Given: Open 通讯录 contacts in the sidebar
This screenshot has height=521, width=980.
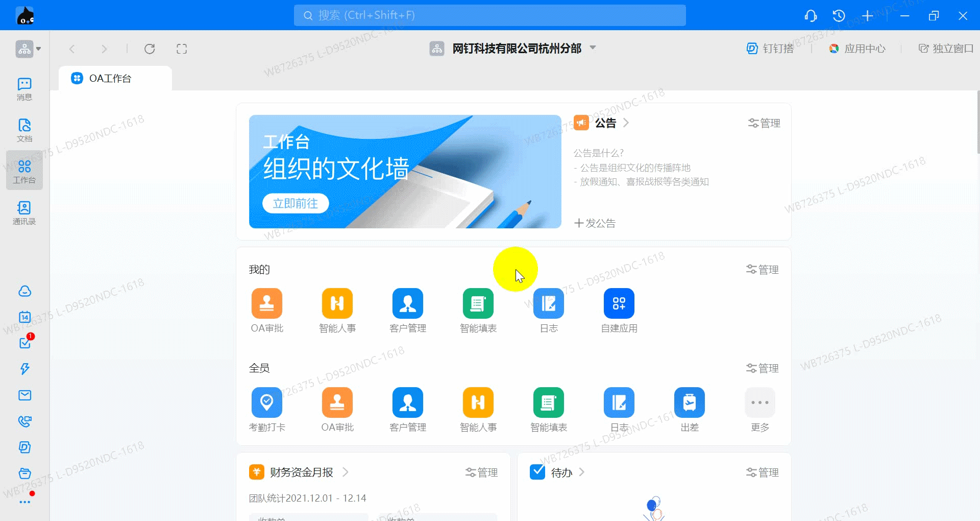Looking at the screenshot, I should (24, 212).
